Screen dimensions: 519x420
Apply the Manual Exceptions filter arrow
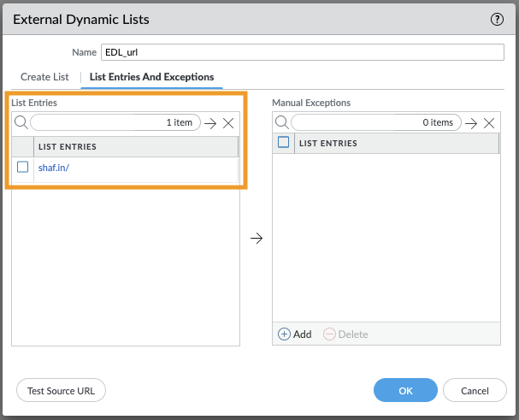click(x=470, y=123)
